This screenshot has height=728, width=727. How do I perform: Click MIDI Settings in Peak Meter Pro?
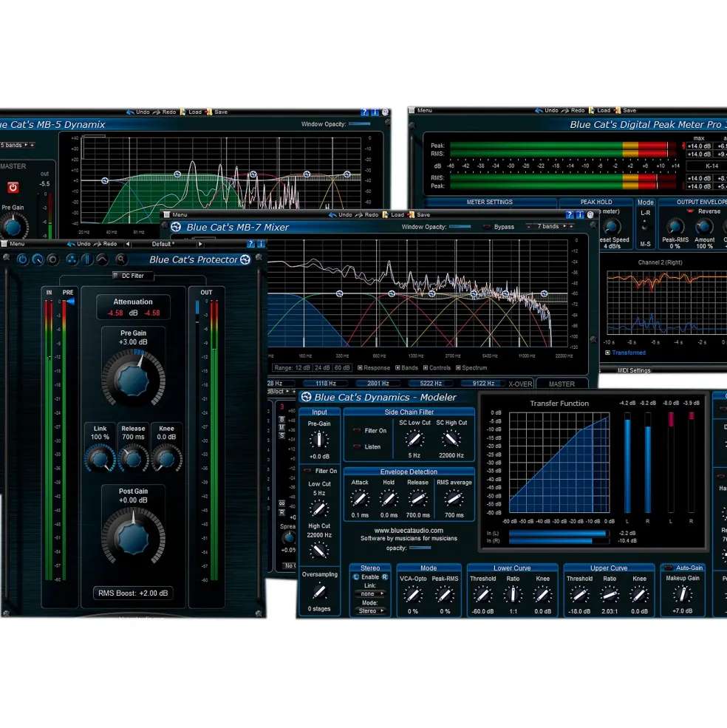click(x=634, y=370)
